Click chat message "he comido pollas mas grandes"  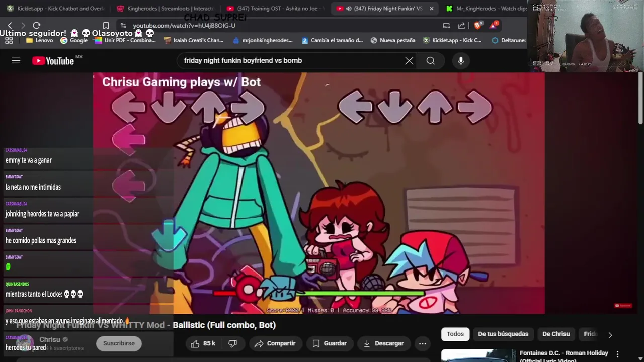coord(41,240)
